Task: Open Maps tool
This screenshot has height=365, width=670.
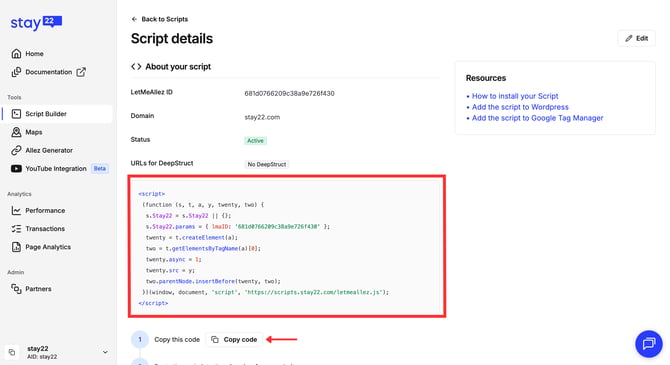Action: click(x=34, y=132)
